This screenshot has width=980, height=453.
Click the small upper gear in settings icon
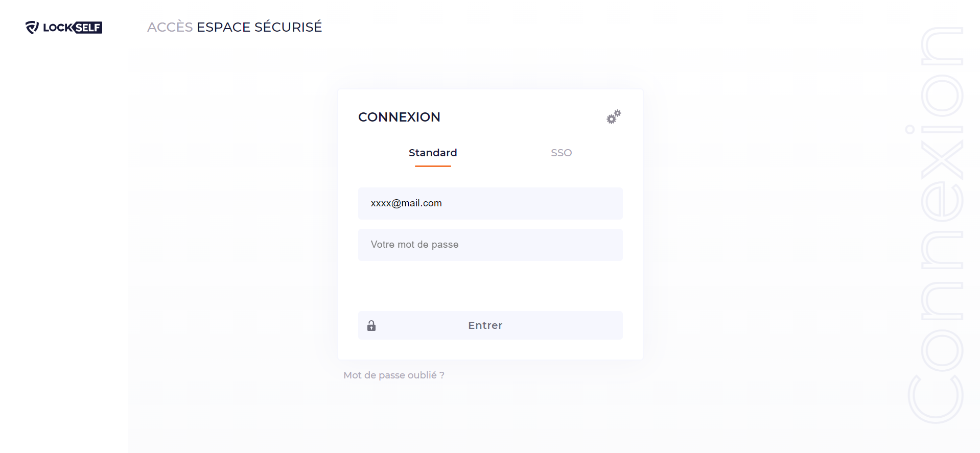[617, 113]
